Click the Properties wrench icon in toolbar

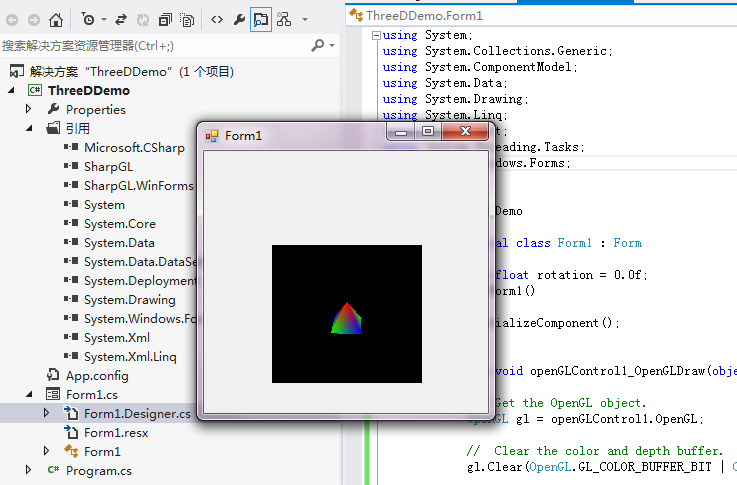tap(239, 20)
